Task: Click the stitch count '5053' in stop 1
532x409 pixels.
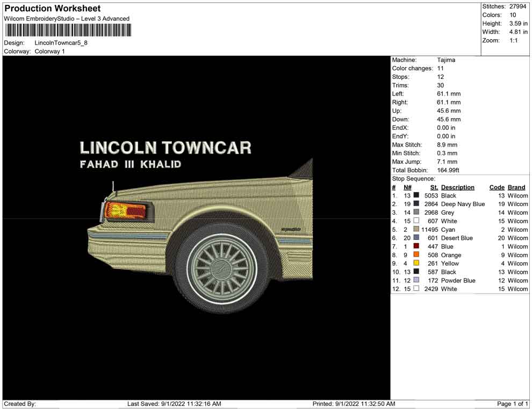Action: 431,195
